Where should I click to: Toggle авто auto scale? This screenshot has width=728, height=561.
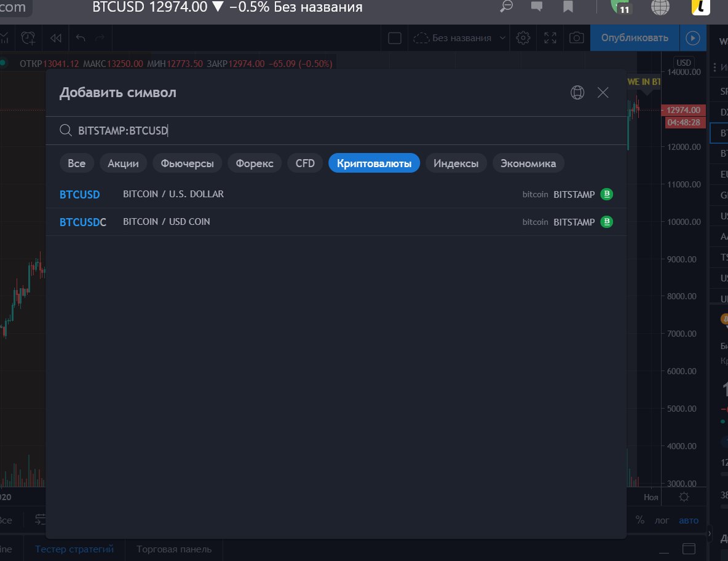point(689,520)
